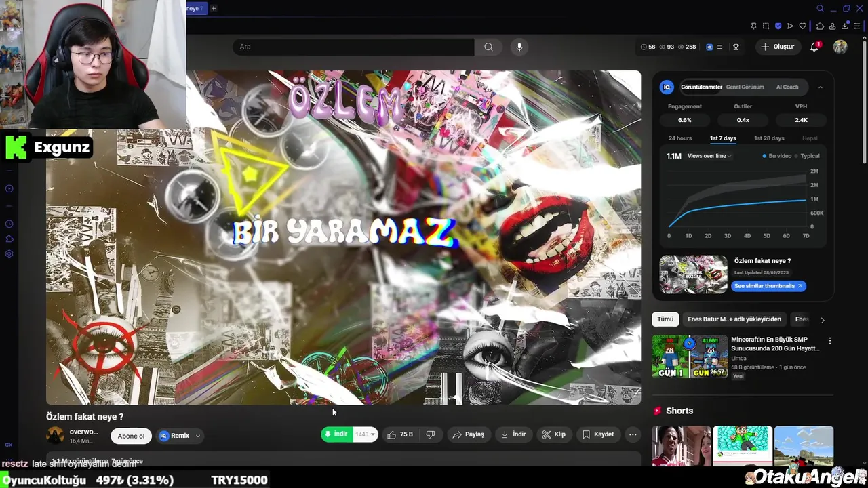
Task: Click the browser tab search magnifier icon
Action: click(x=820, y=9)
